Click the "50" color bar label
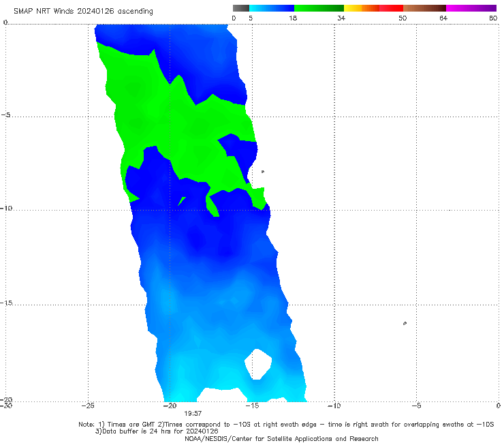This screenshot has height=443, width=504. (403, 18)
